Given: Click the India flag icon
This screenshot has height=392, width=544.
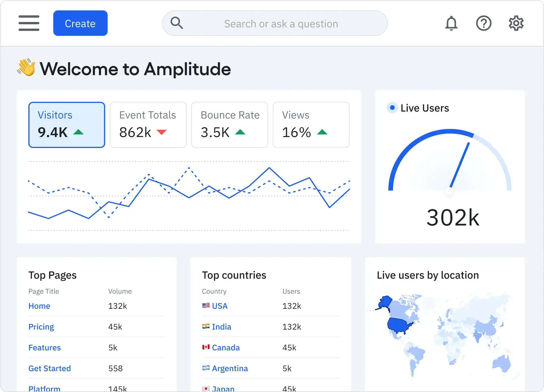Looking at the screenshot, I should [206, 326].
